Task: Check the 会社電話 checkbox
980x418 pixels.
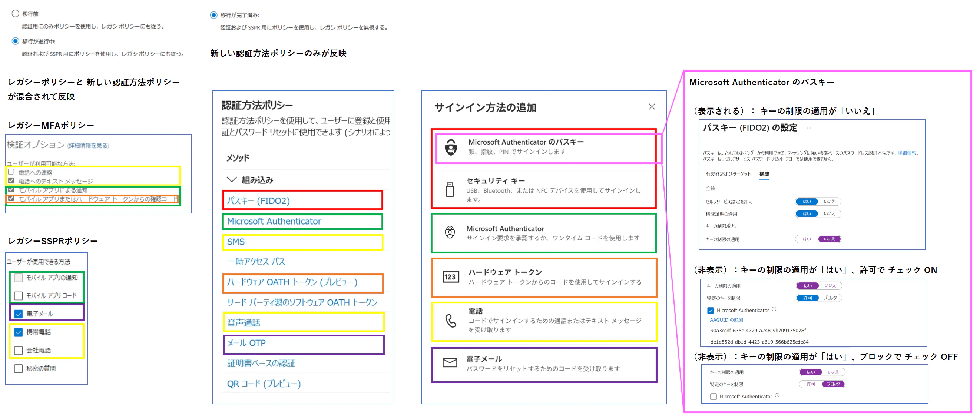Action: [x=18, y=350]
